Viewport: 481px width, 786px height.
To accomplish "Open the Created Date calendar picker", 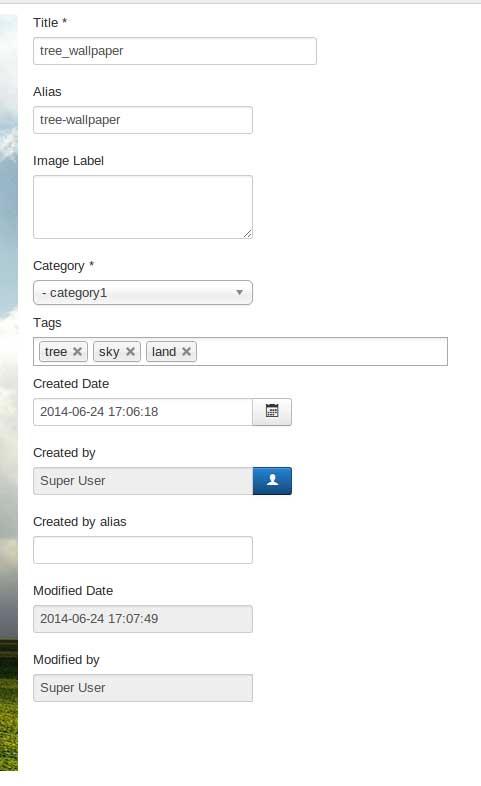I will pyautogui.click(x=272, y=412).
